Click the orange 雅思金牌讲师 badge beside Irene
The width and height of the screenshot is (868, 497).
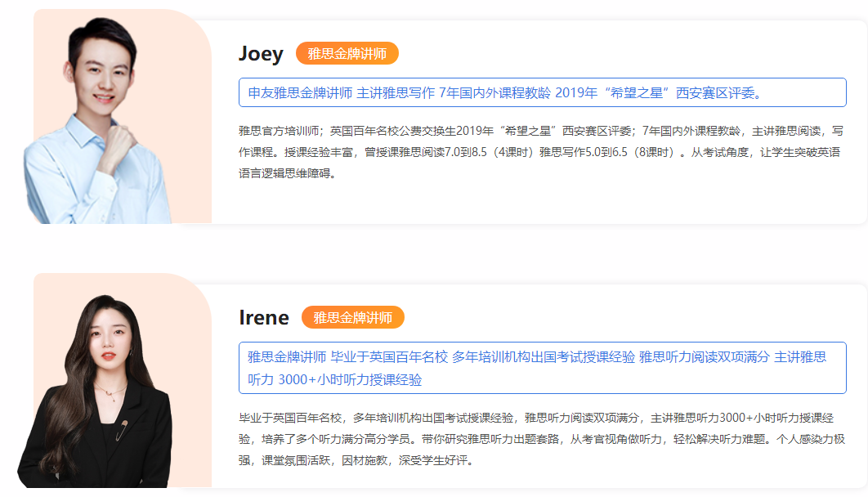(353, 318)
